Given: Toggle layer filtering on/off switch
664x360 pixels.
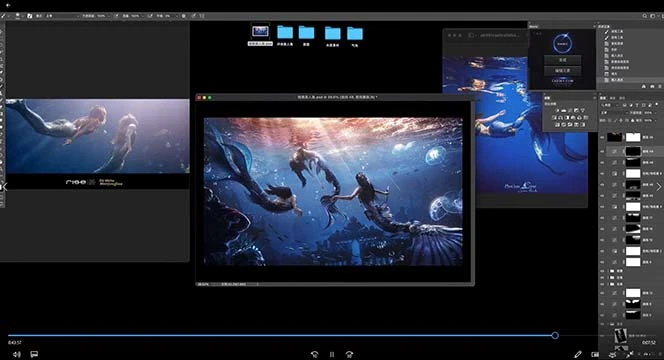Looking at the screenshot, I should (x=657, y=104).
